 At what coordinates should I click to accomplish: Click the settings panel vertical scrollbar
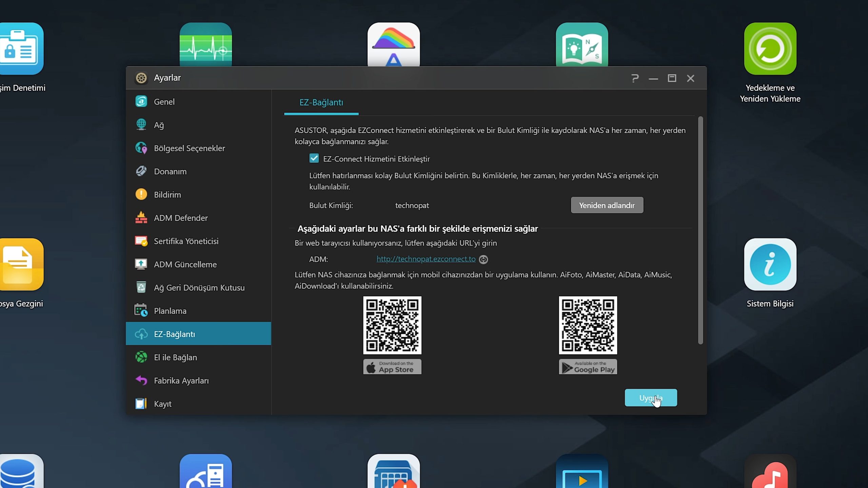700,230
